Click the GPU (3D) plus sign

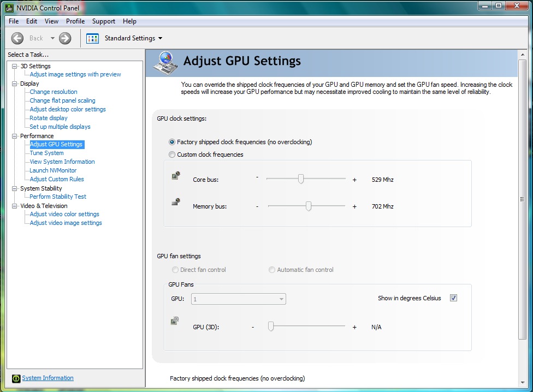(354, 327)
